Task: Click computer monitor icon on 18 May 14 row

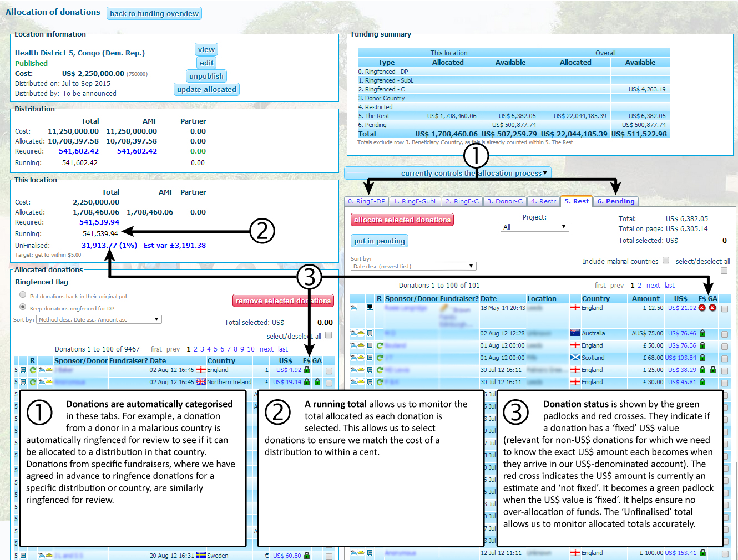Action: tap(370, 307)
